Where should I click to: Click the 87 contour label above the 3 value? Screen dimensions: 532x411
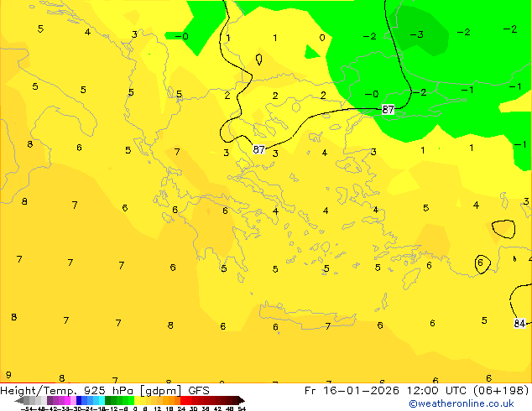(x=259, y=149)
